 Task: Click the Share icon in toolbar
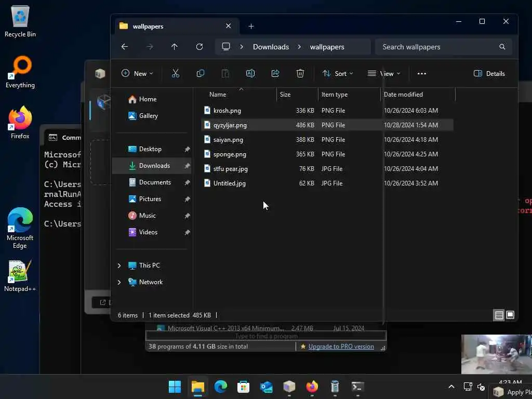pyautogui.click(x=275, y=73)
